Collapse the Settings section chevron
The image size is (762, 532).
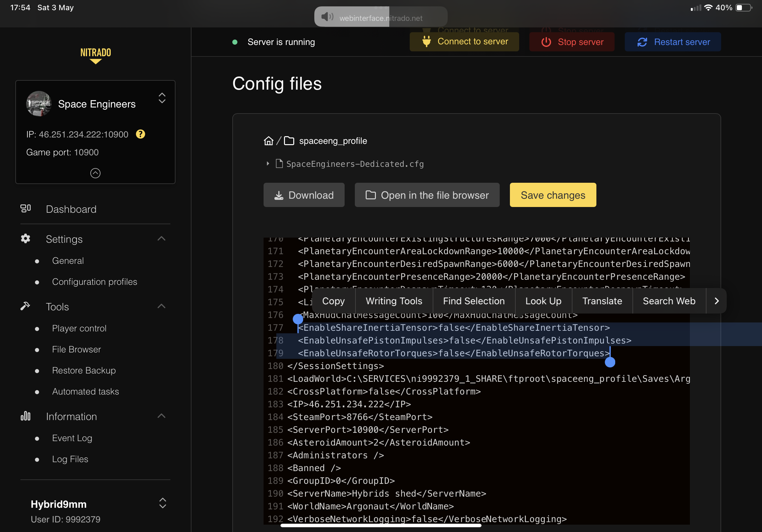161,239
